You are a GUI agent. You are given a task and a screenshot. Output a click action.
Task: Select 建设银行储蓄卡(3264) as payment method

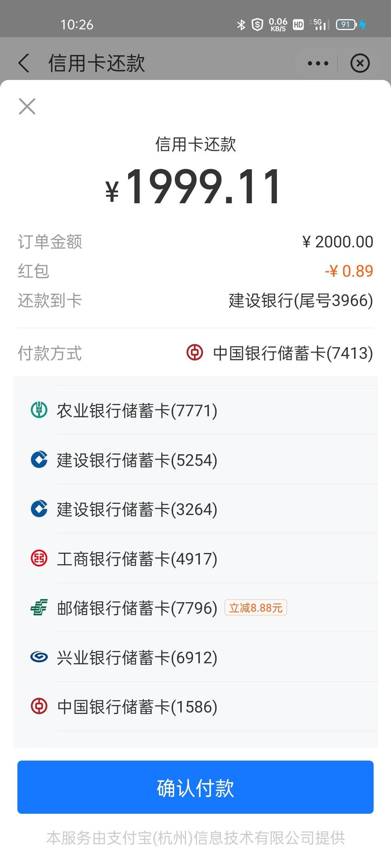[195, 509]
